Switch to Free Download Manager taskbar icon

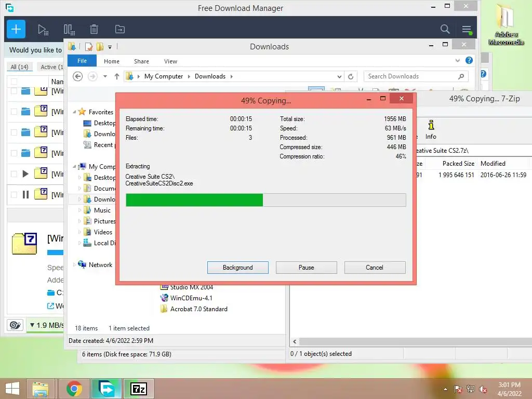coord(106,389)
